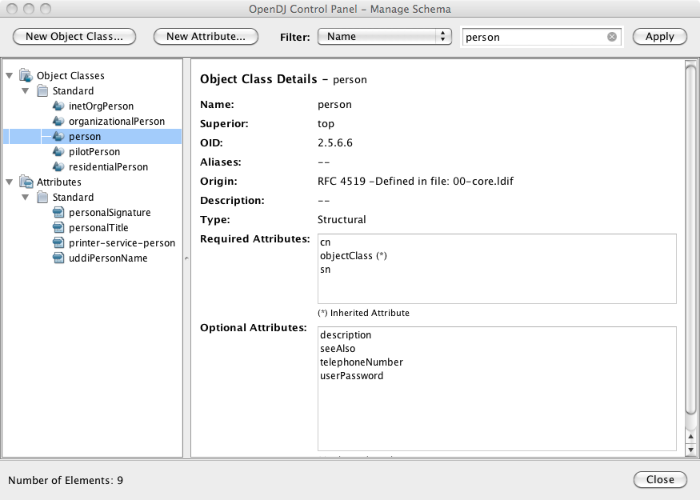
Task: Open the Filter Name dropdown
Action: (384, 37)
